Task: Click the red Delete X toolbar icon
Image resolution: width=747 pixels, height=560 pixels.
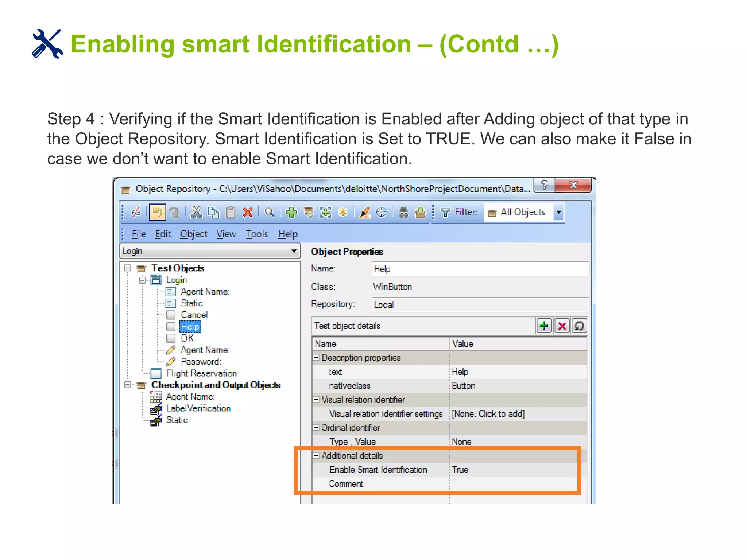Action: 248,212
